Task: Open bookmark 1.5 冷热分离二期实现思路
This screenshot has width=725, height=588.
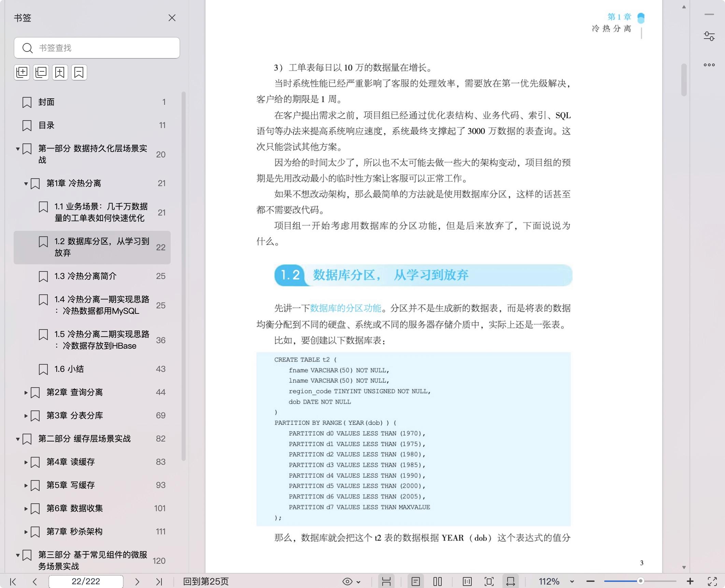Action: (x=102, y=340)
